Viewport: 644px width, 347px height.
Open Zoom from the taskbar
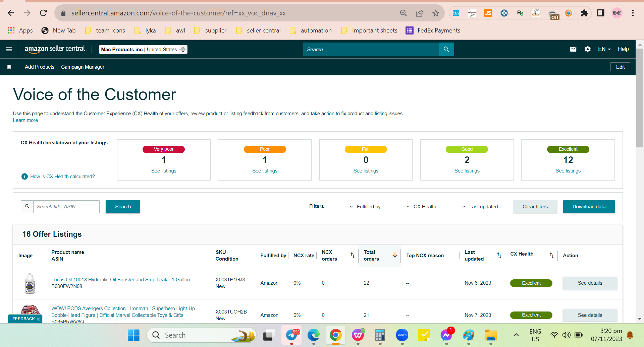point(402,335)
